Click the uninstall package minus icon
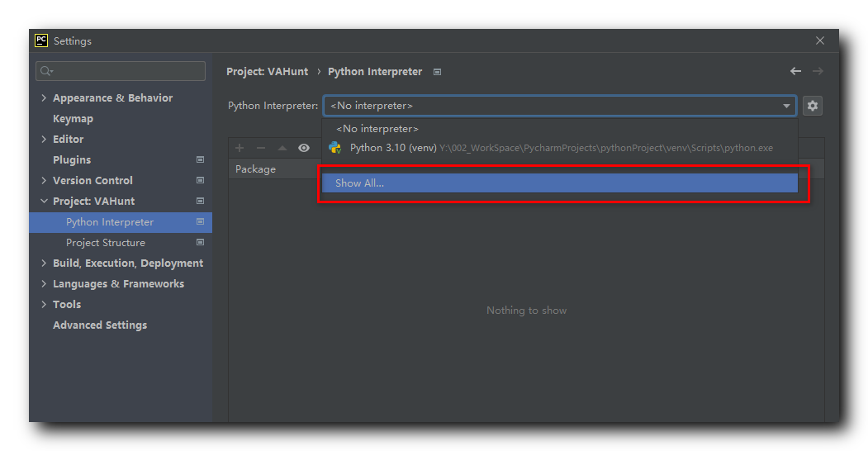This screenshot has height=451, width=868. coord(261,148)
